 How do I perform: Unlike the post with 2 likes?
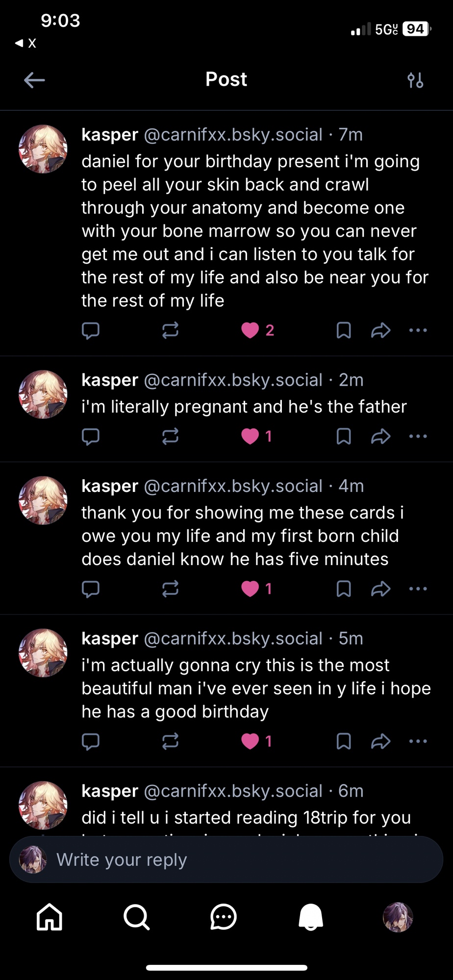(x=251, y=331)
